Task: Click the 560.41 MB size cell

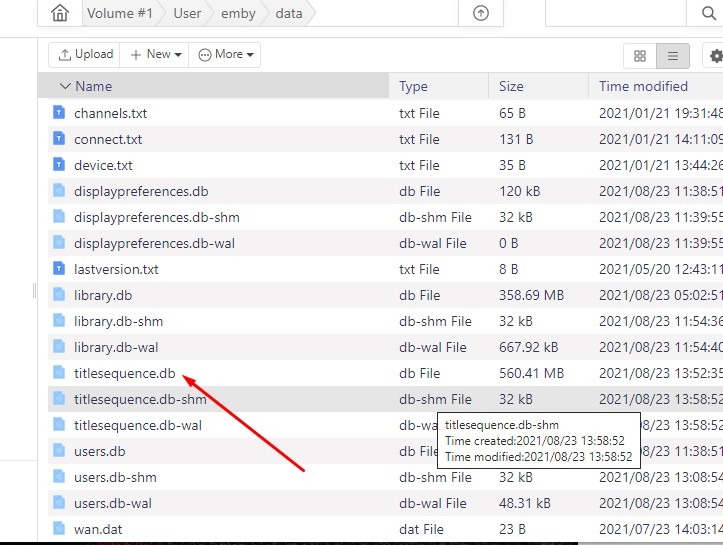Action: (531, 373)
